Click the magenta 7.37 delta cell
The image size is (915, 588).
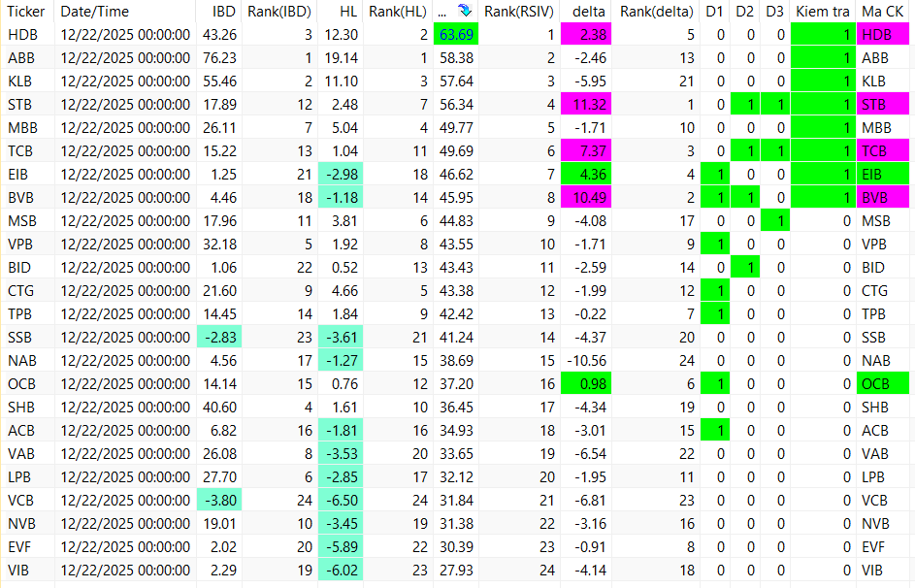pyautogui.click(x=586, y=151)
